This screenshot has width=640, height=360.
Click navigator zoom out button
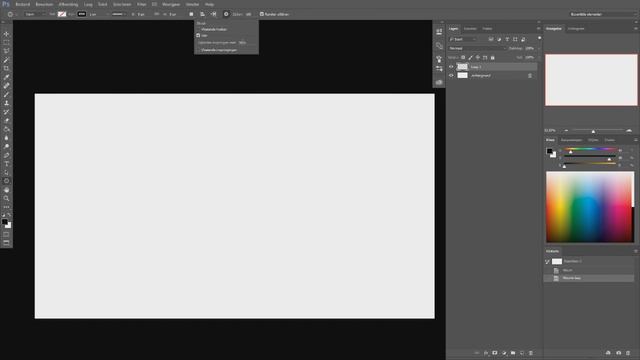[x=566, y=131]
